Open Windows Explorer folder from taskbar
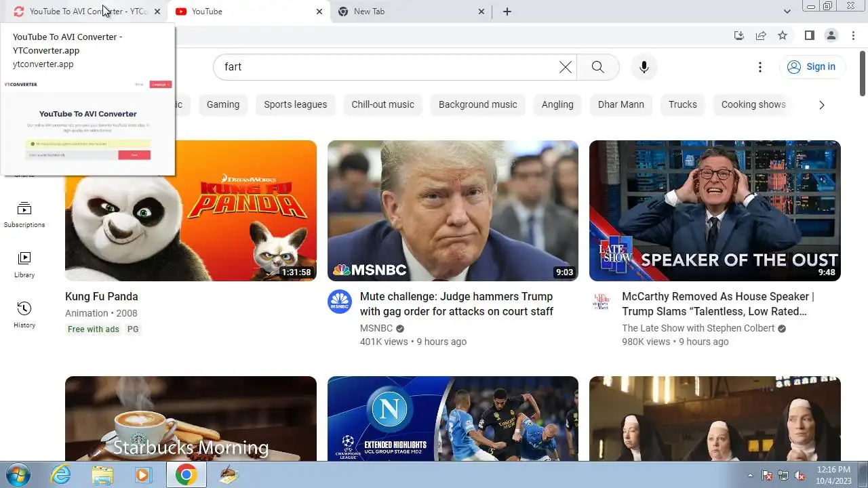The image size is (868, 488). (x=102, y=475)
